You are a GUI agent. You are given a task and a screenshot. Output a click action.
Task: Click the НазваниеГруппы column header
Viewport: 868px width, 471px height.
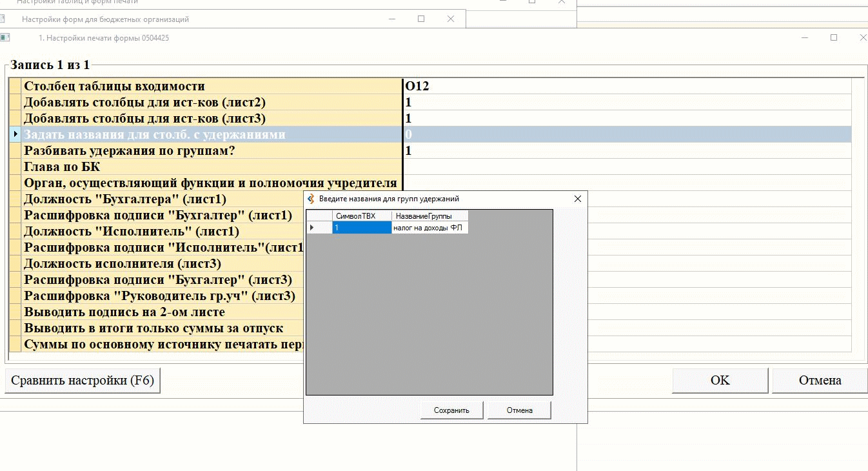tap(429, 215)
